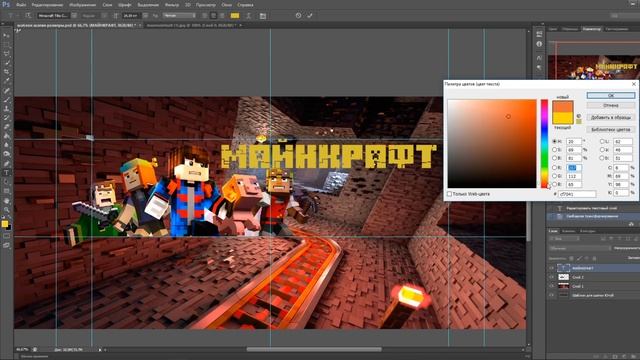Select the Brush tool
The image size is (640, 360).
(x=7, y=100)
